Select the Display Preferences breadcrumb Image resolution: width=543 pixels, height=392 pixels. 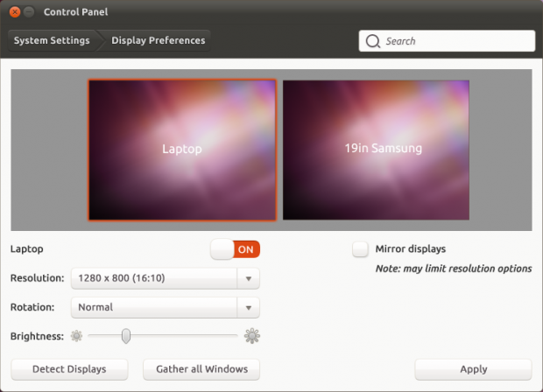click(158, 40)
